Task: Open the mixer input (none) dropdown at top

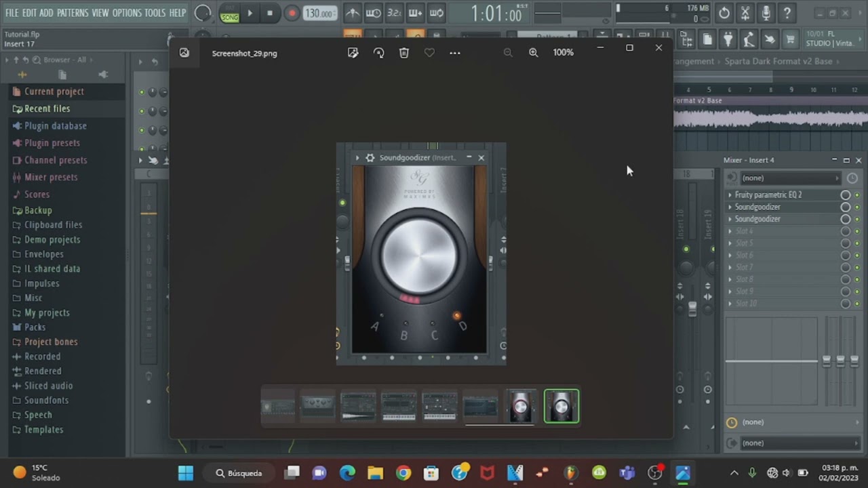Action: tap(790, 178)
